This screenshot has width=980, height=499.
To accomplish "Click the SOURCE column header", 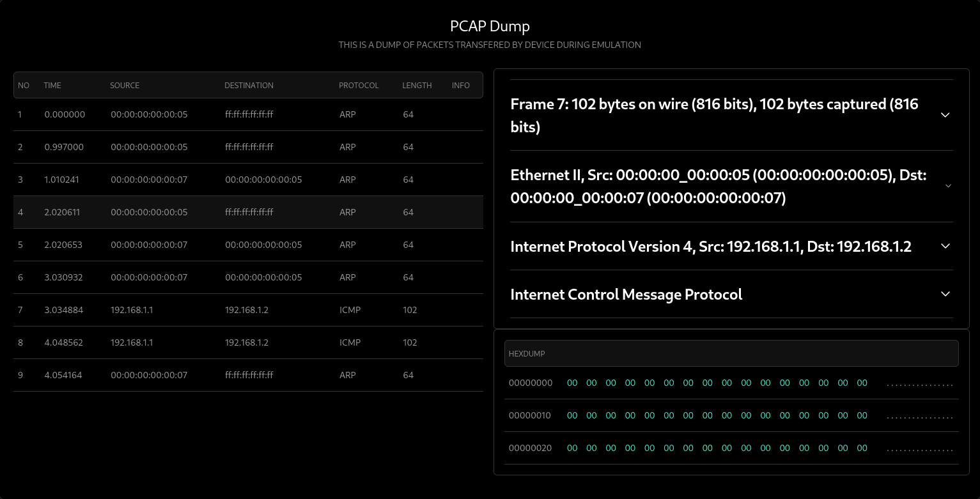I will (x=125, y=85).
